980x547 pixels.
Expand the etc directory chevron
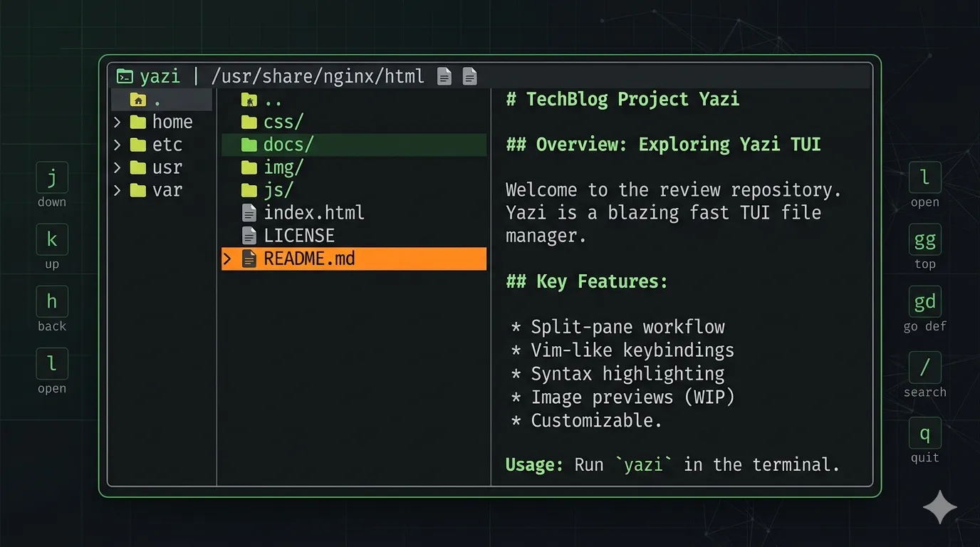tap(118, 145)
